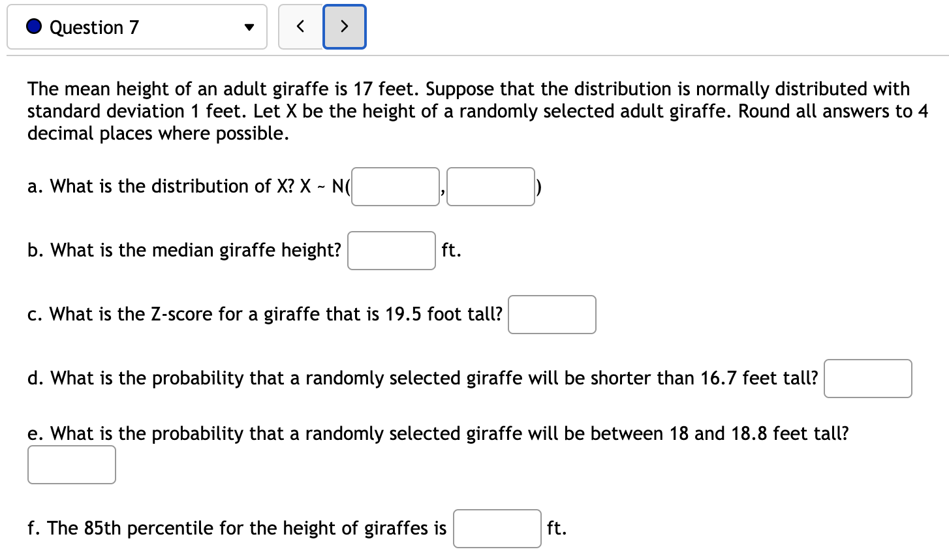Click the standard deviation field in part a

click(490, 187)
